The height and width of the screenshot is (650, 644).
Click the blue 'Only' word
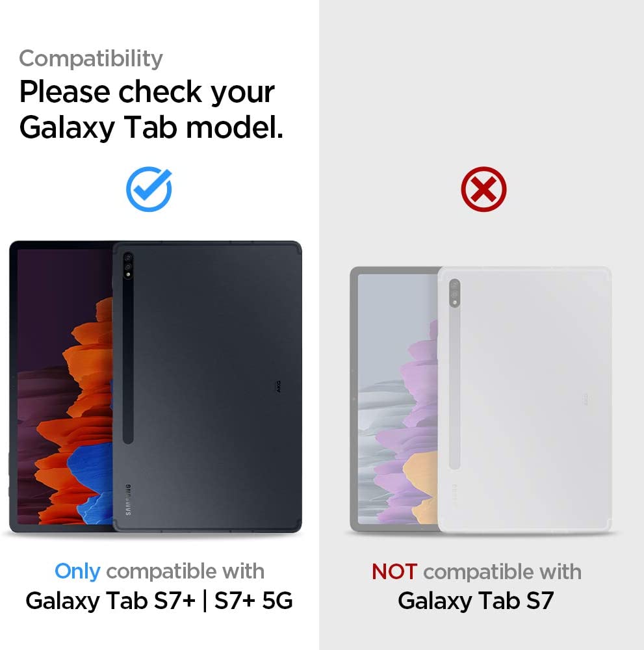point(77,571)
